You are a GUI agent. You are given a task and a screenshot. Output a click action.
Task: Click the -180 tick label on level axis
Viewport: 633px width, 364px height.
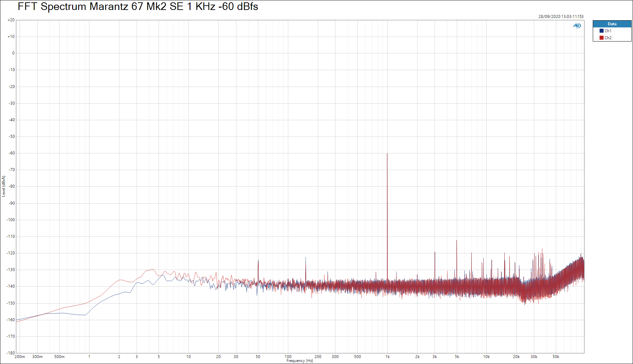(x=11, y=353)
